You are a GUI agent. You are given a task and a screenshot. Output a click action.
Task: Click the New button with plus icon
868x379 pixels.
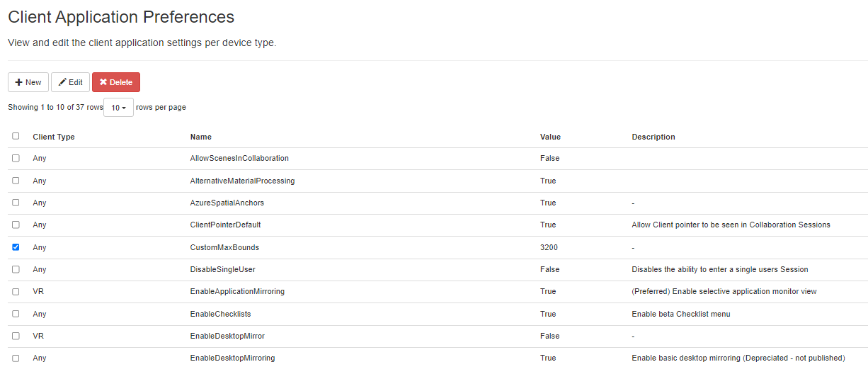coord(28,82)
